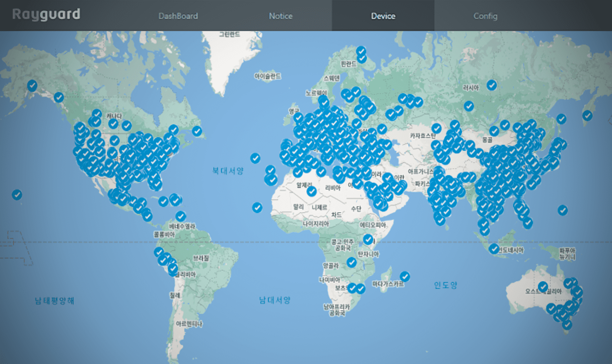Open the DashBoard tab
Viewport: 612px width, 364px height.
178,16
